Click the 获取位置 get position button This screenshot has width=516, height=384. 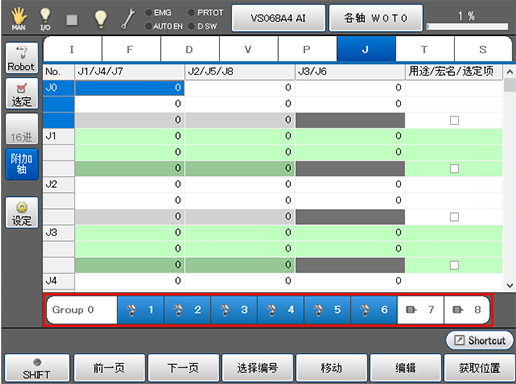point(479,368)
